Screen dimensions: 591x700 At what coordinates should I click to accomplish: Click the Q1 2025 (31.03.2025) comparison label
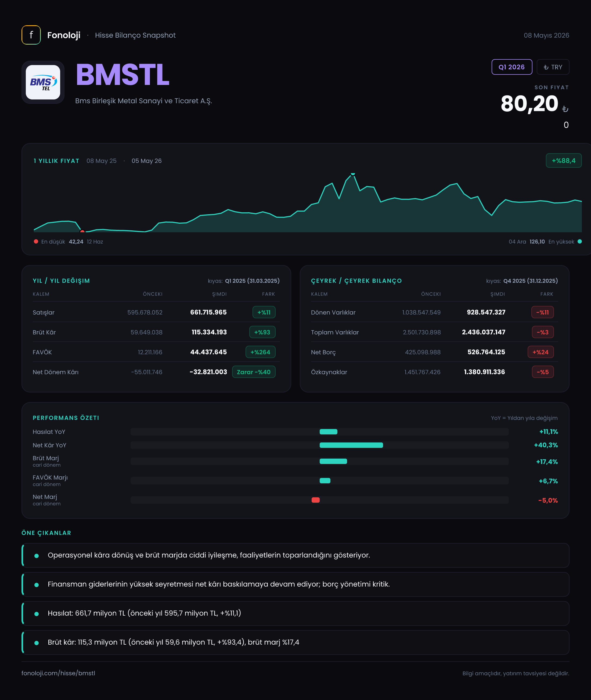click(252, 281)
